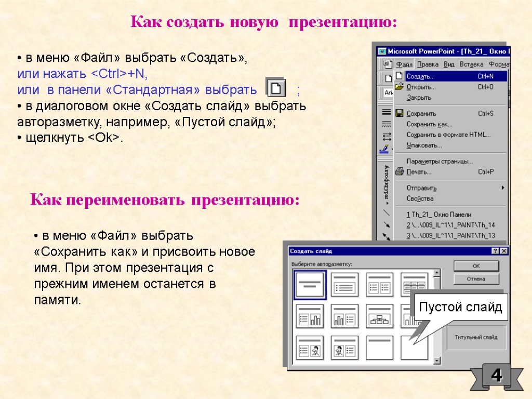Select the bulleted list layout thumbnail
532x399 pixels.
click(345, 285)
